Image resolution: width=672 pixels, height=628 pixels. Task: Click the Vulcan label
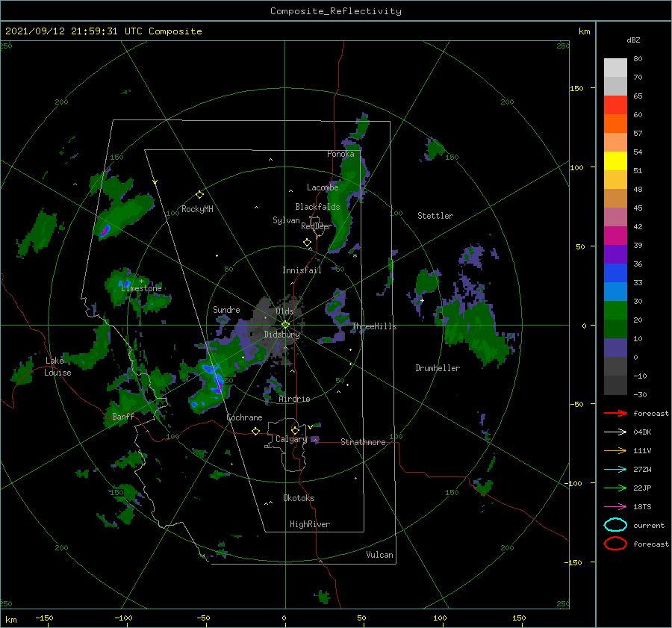(379, 555)
